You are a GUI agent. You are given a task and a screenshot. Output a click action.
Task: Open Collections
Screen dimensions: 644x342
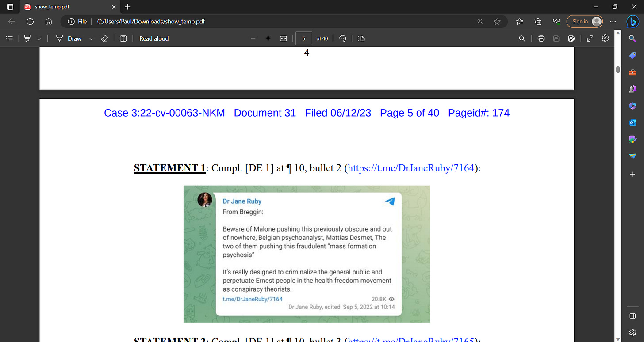click(538, 21)
